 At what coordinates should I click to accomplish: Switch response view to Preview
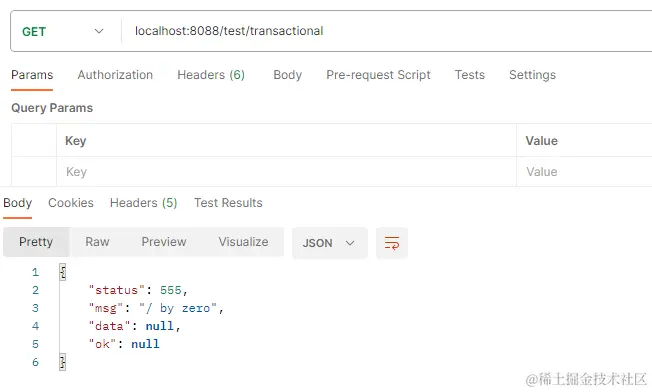(164, 242)
